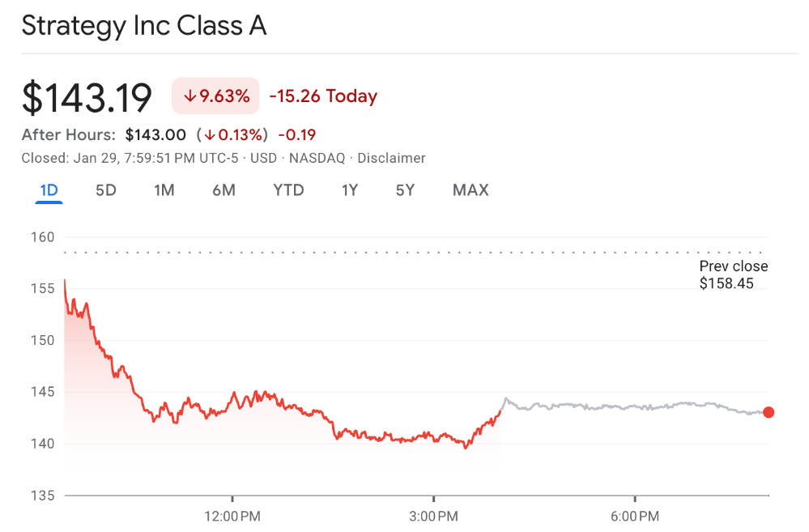Click the gray after-hours chart line
This screenshot has width=809, height=532.
click(615, 406)
